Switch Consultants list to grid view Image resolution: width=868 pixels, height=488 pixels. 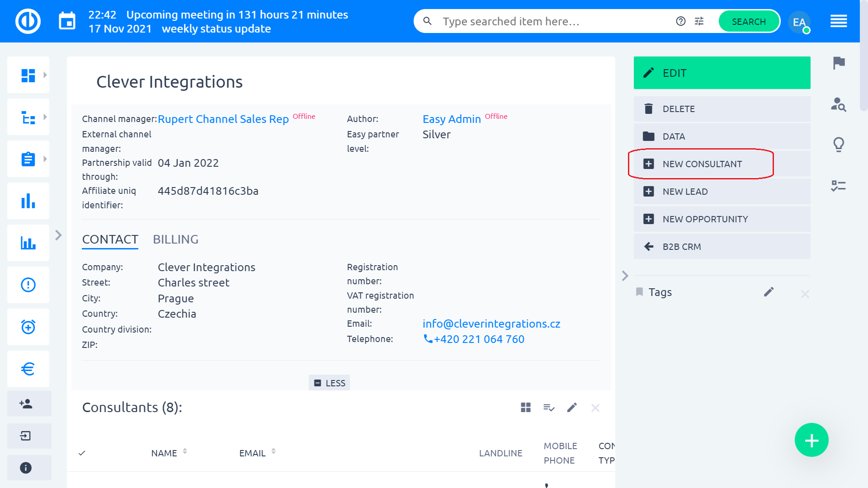(525, 408)
